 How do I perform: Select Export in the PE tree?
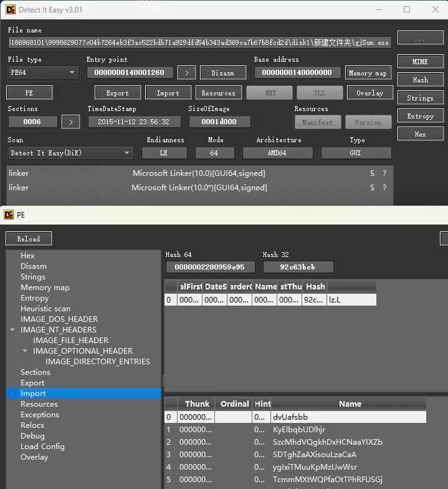tap(32, 383)
